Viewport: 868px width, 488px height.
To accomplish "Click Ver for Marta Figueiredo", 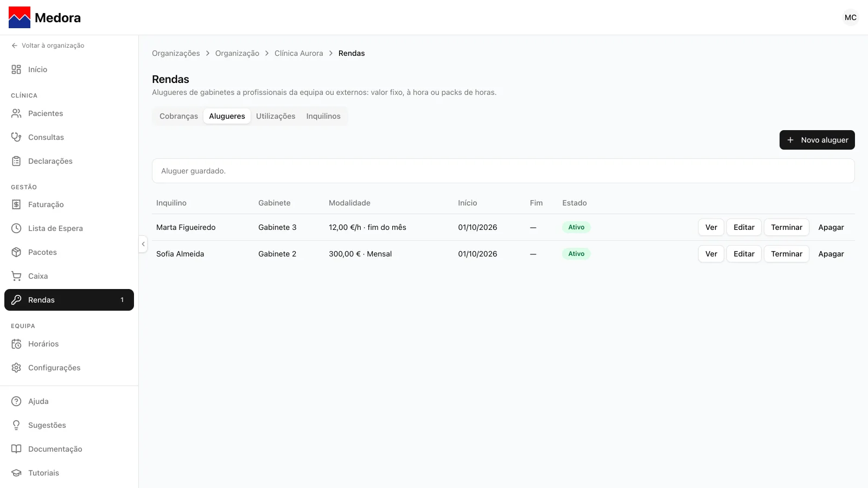I will click(x=711, y=227).
